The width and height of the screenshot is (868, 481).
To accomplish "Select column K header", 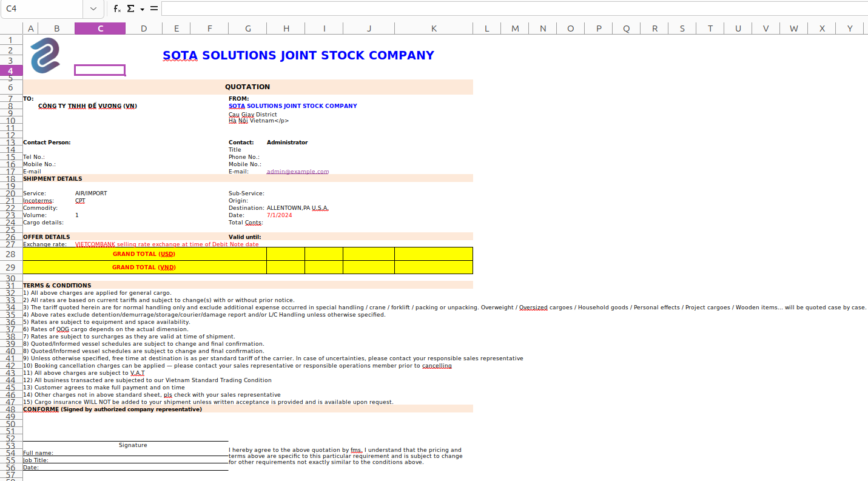I will point(434,29).
